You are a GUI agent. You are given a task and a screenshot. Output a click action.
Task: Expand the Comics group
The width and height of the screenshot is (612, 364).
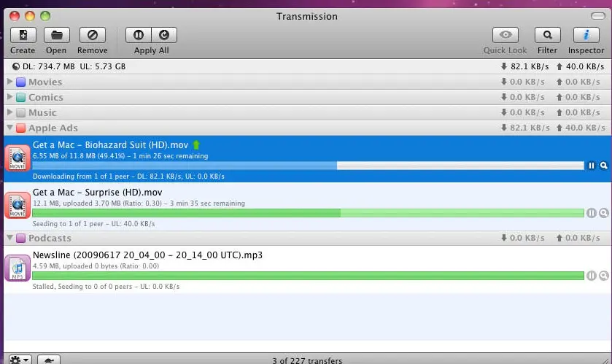[x=9, y=96]
